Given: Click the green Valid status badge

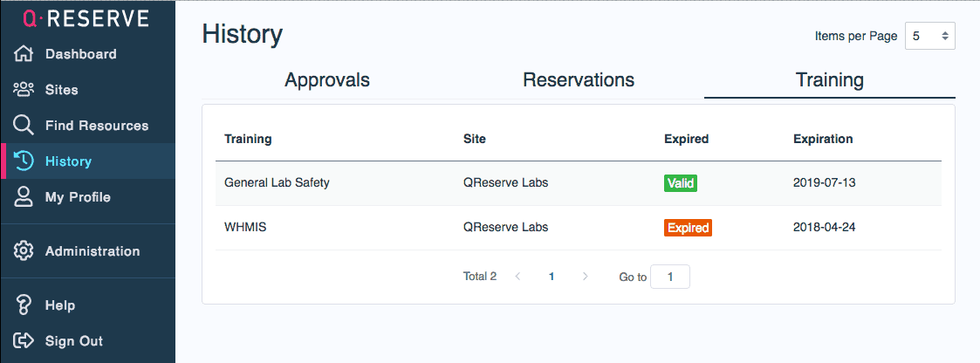Looking at the screenshot, I should coord(681,183).
